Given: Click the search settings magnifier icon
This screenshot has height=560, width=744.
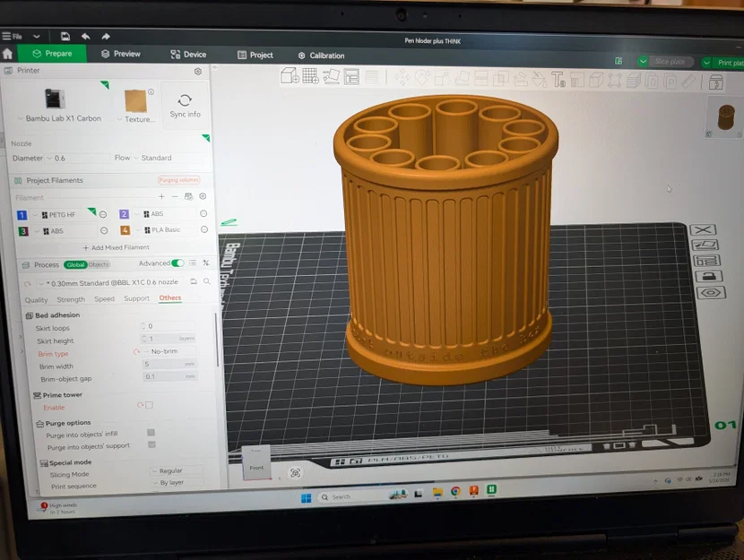Looking at the screenshot, I should coord(207,281).
